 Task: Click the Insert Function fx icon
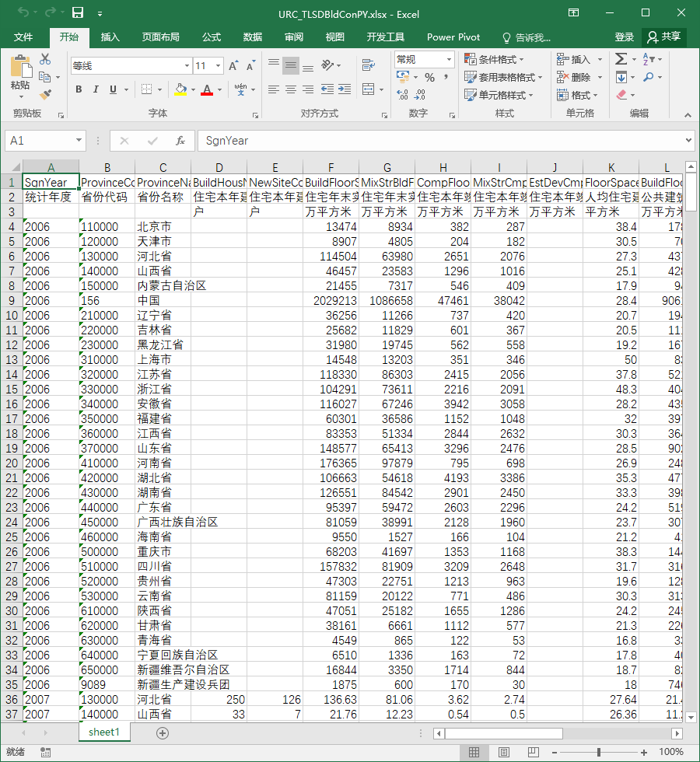(180, 141)
